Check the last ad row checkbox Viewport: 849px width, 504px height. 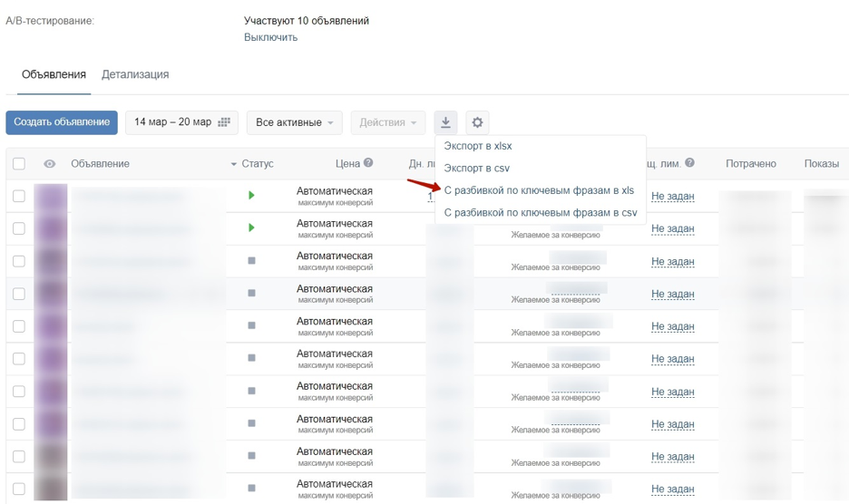19,489
